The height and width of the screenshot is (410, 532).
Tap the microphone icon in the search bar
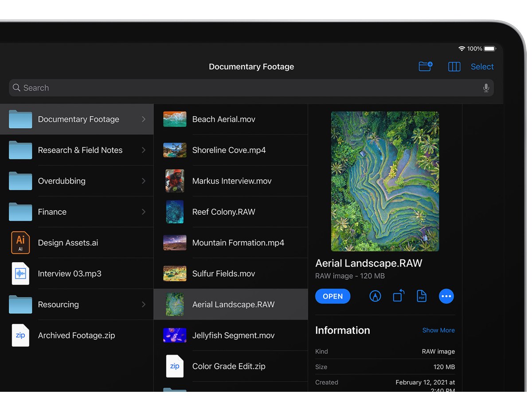point(486,88)
